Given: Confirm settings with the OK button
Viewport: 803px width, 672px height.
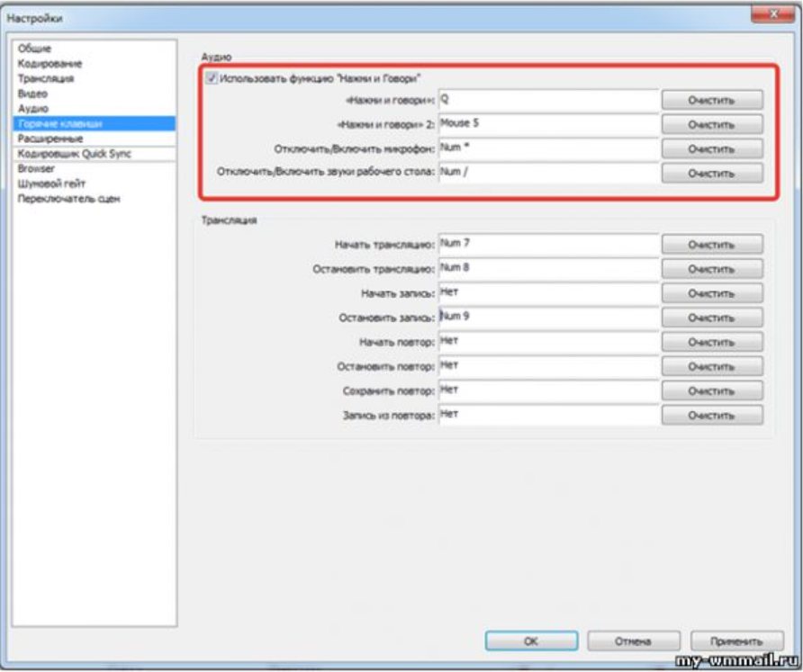Looking at the screenshot, I should (x=531, y=641).
